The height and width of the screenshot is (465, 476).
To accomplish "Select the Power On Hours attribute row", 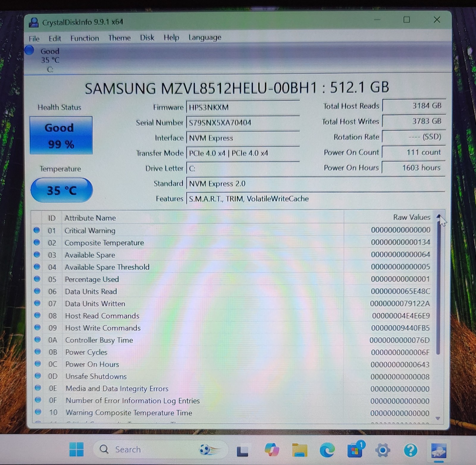I will (x=232, y=364).
